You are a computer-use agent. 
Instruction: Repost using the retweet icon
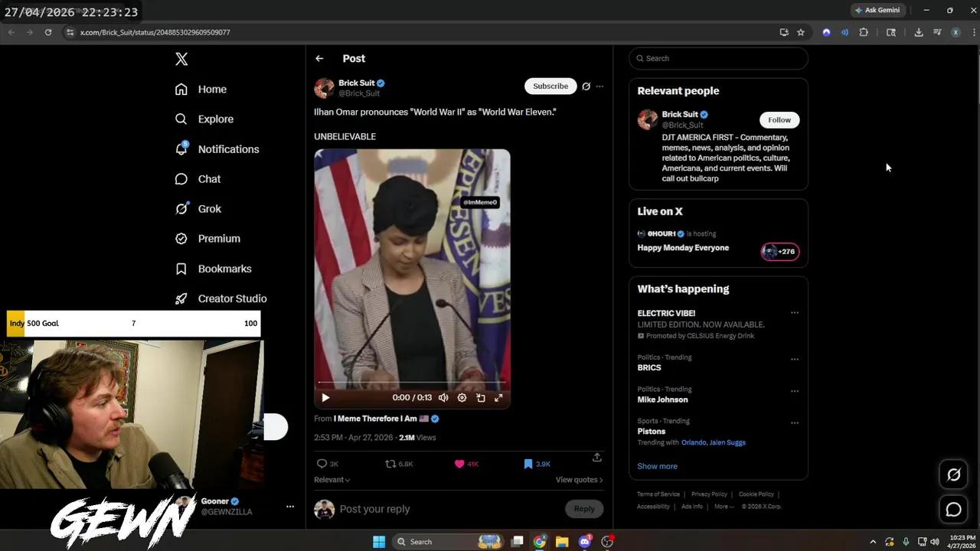[x=390, y=464]
